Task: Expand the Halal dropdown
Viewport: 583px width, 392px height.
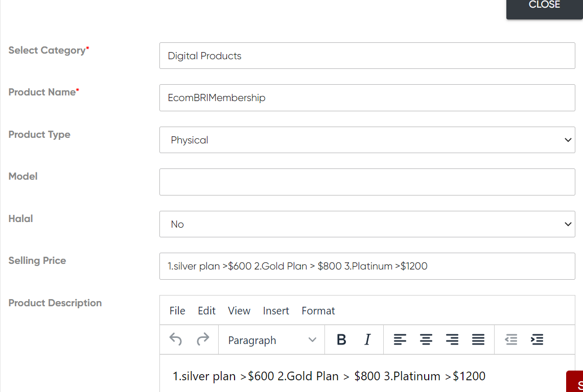Action: [367, 224]
